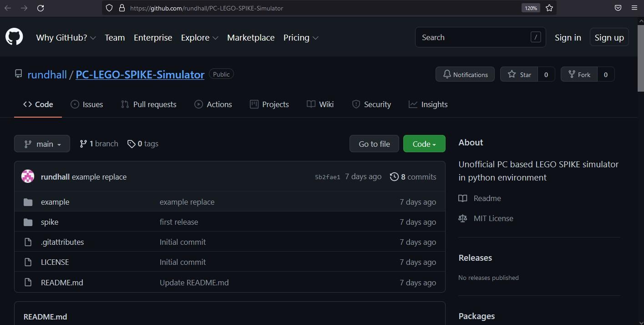The image size is (644, 325).
Task: Expand the green Code dropdown
Action: 424,144
